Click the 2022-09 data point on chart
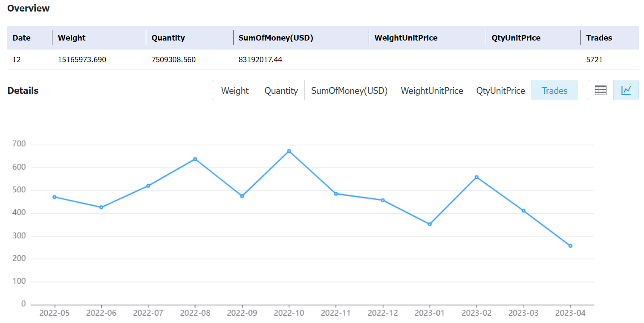Image resolution: width=644 pixels, height=323 pixels. point(242,196)
